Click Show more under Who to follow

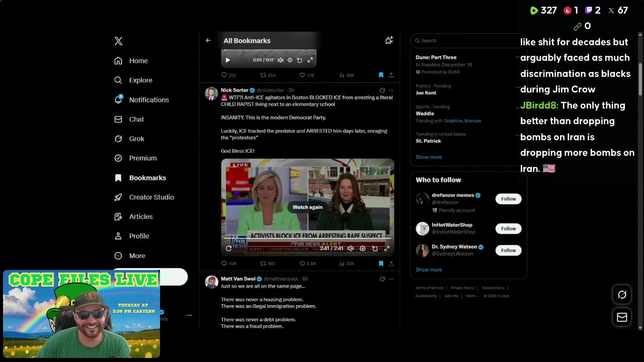click(429, 269)
